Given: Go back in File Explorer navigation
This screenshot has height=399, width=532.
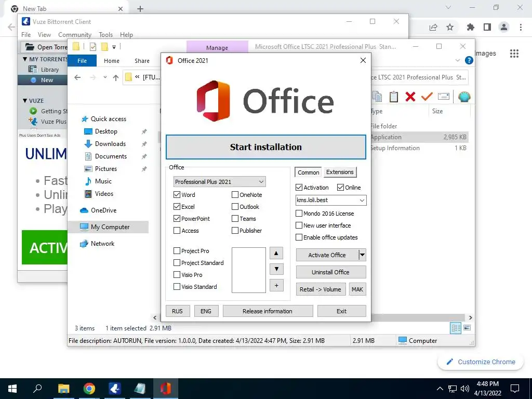Looking at the screenshot, I should point(77,77).
